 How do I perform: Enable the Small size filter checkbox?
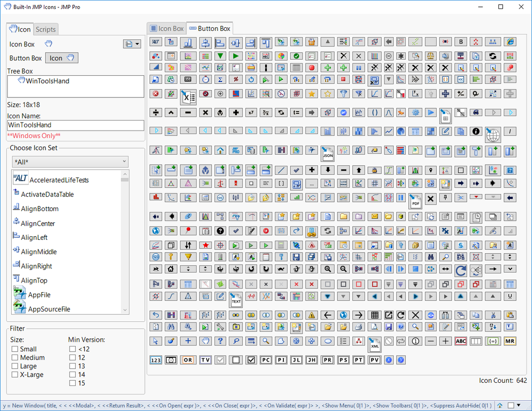pos(15,349)
